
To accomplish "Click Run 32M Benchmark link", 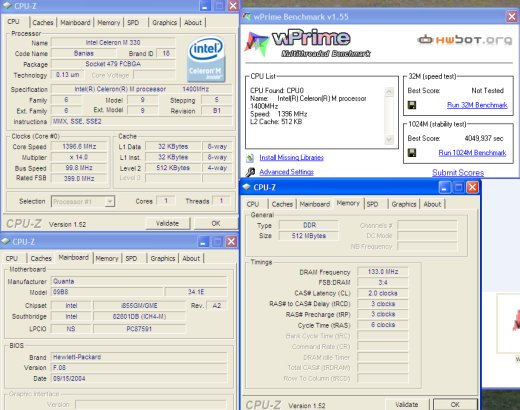I will click(x=477, y=105).
